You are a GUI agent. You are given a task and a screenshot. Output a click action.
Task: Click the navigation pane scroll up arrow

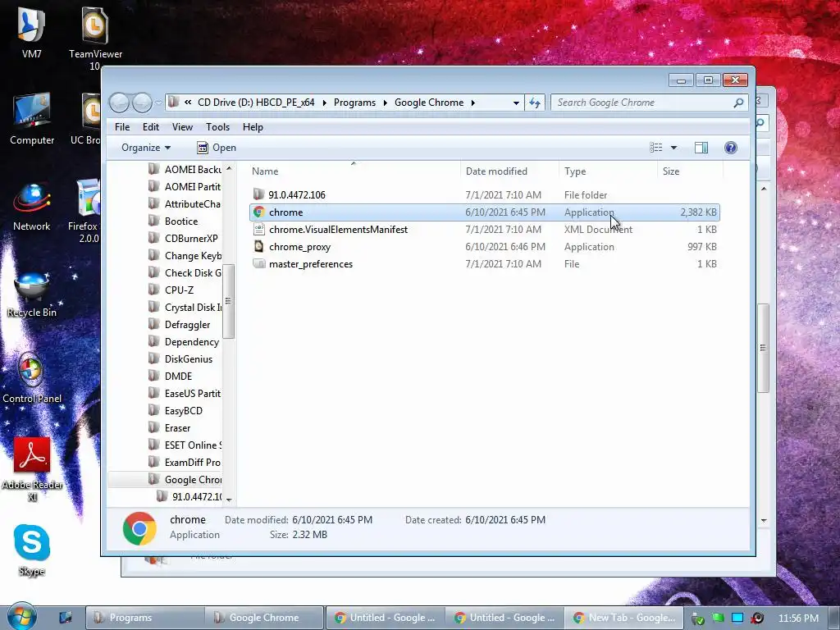pos(229,169)
